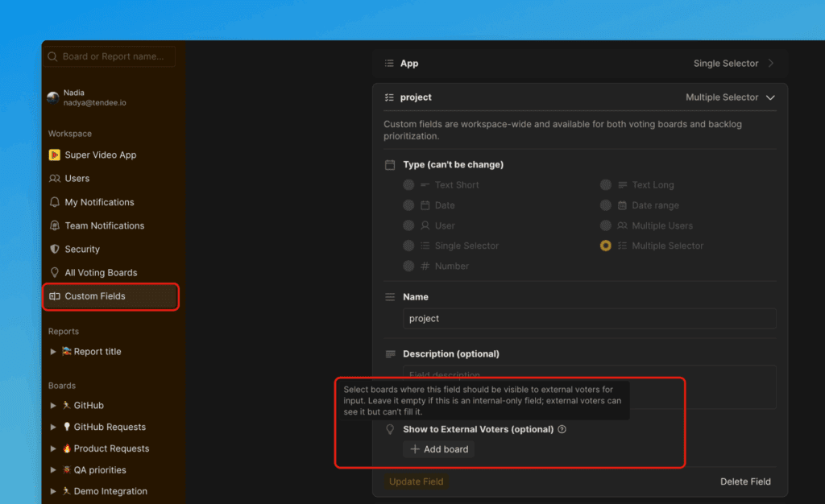This screenshot has width=825, height=504.
Task: Select the Text Short type radio button
Action: pyautogui.click(x=409, y=185)
